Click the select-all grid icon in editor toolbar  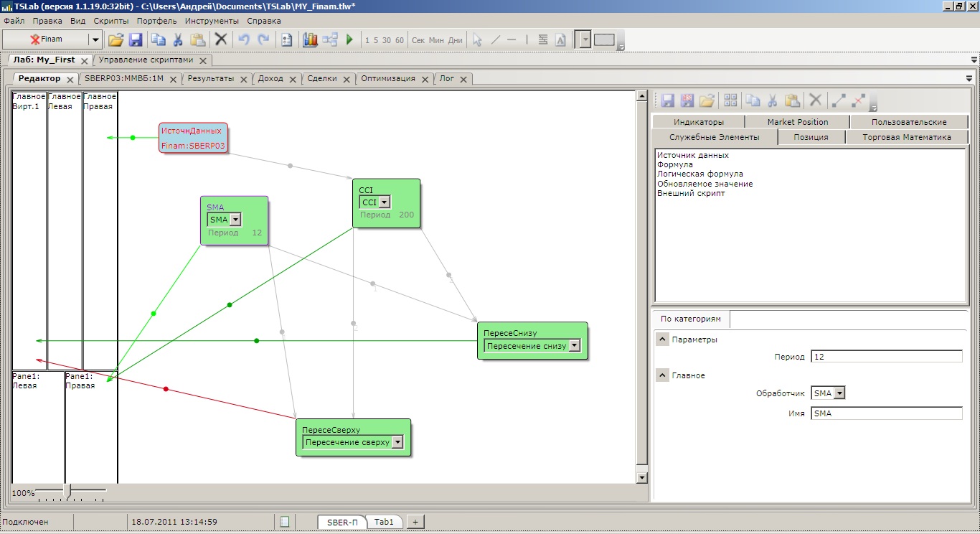[x=730, y=100]
